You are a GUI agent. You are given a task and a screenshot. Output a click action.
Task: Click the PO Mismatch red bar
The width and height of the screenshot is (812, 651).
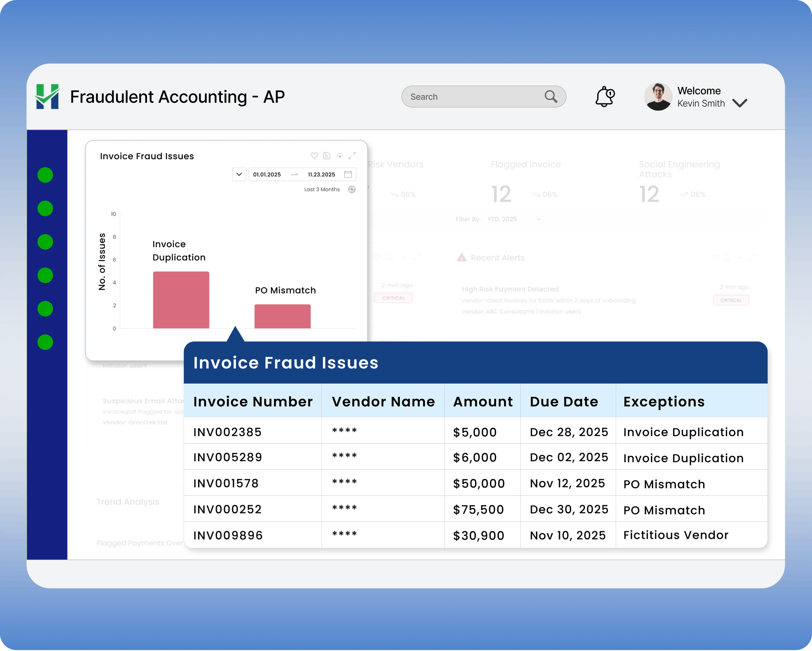[x=283, y=316]
